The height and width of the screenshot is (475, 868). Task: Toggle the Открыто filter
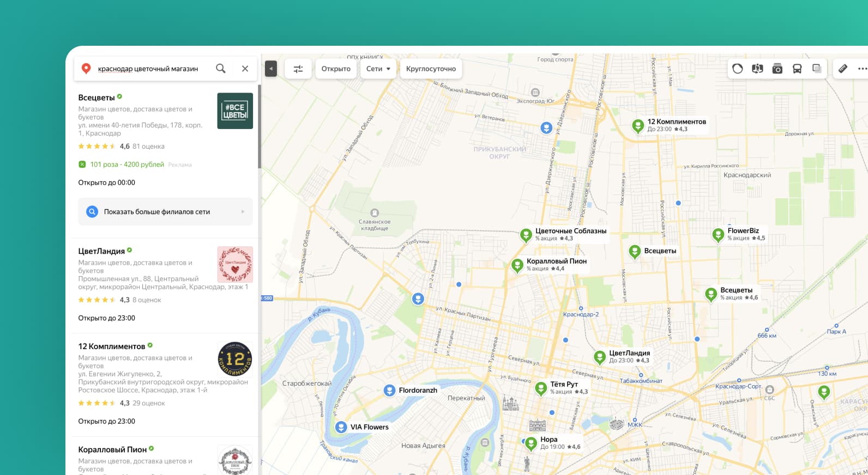tap(336, 69)
